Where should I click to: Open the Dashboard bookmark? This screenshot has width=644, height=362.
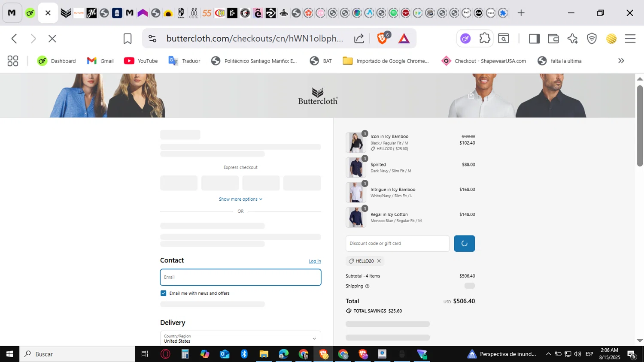point(56,61)
